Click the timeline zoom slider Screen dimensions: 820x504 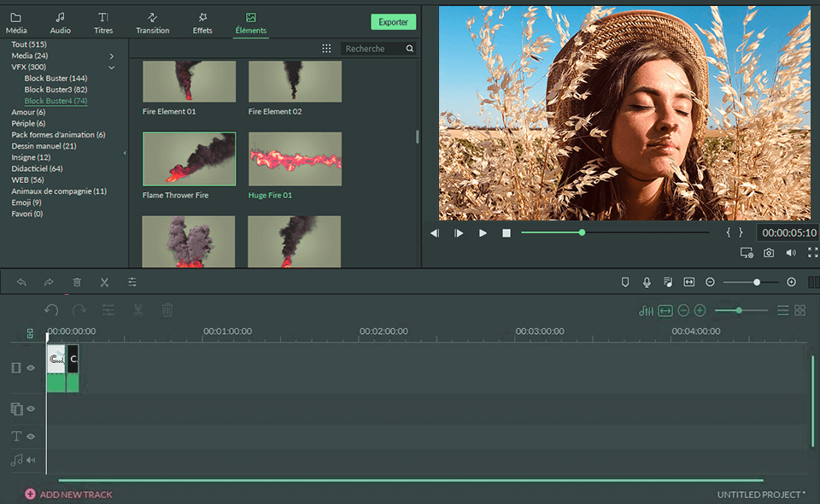coord(739,310)
